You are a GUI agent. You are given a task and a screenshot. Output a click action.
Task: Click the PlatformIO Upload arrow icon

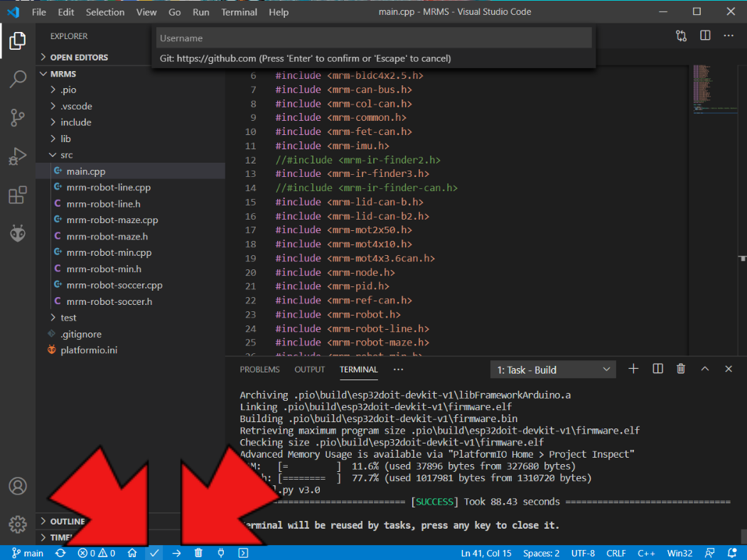pos(176,553)
